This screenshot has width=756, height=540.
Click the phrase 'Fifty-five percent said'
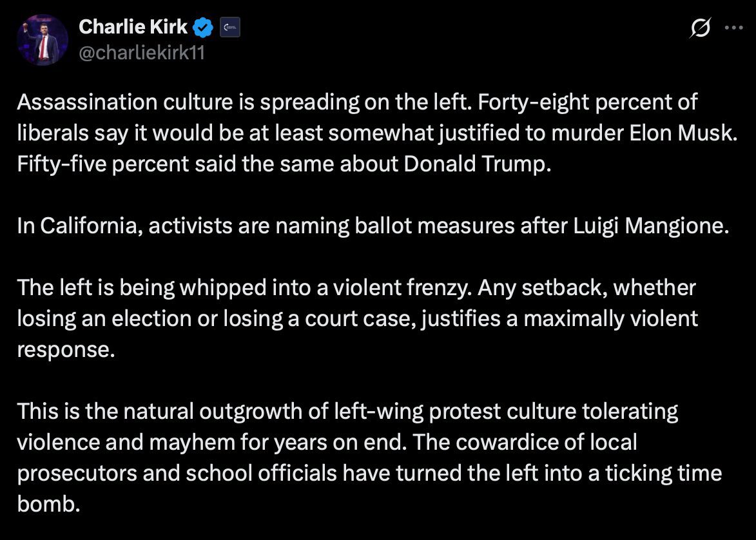[127, 164]
